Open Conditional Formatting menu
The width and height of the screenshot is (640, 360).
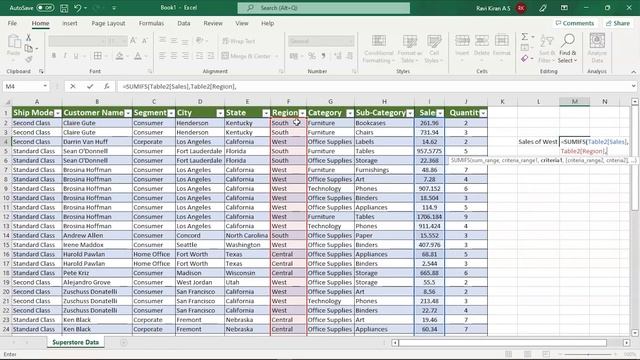378,49
